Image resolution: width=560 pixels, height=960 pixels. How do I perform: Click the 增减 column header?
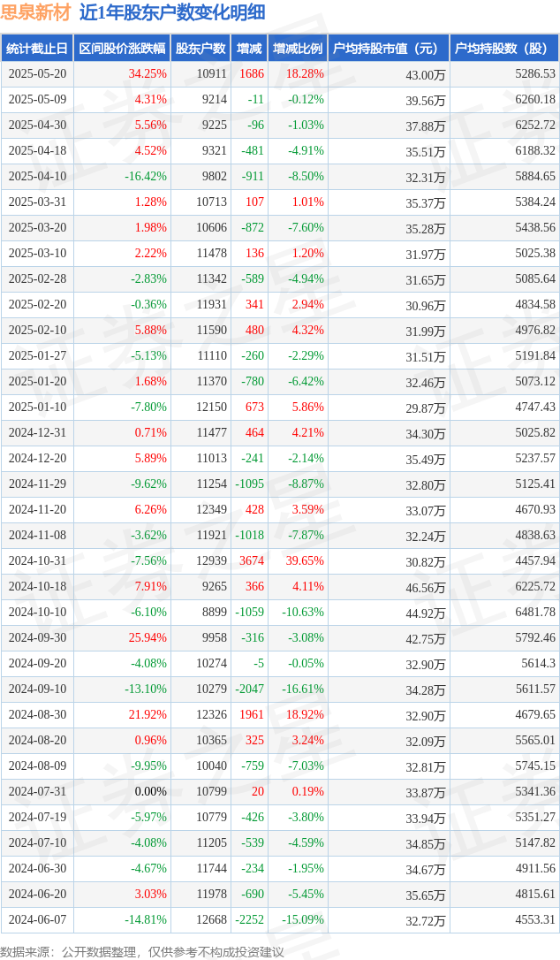[249, 49]
